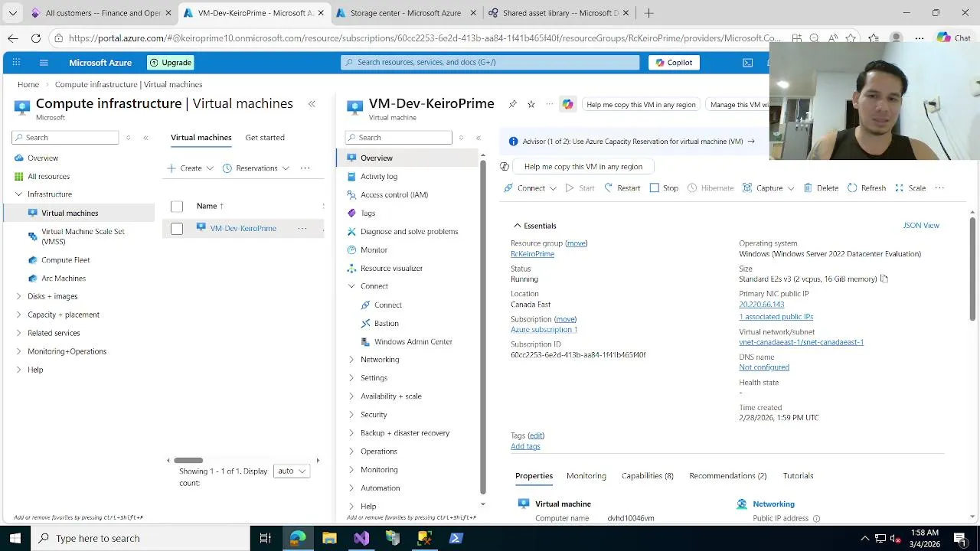Click the Upgrade button
This screenshot has height=551, width=980.
(x=170, y=63)
